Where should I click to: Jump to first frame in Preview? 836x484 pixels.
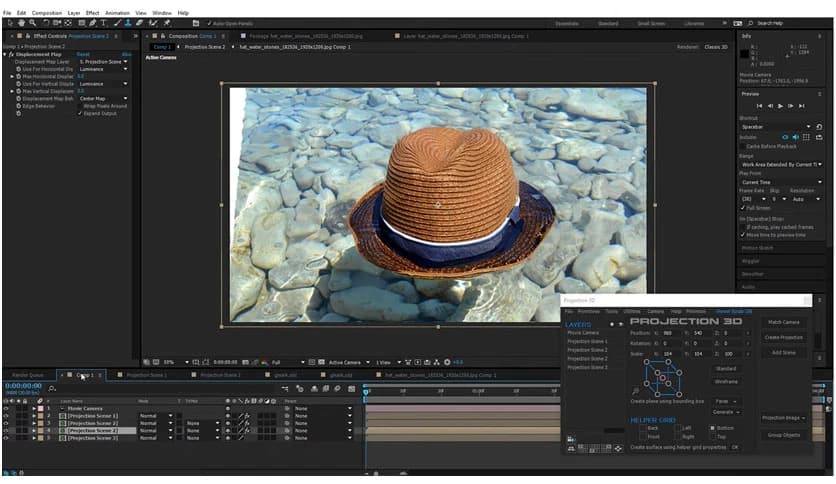click(759, 106)
